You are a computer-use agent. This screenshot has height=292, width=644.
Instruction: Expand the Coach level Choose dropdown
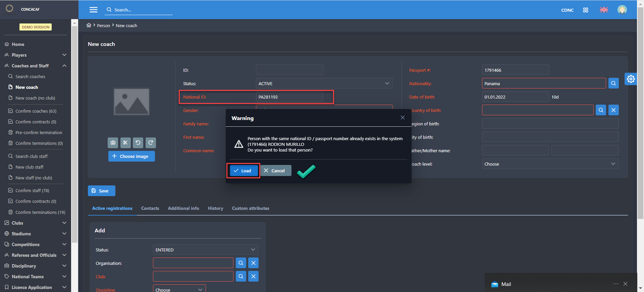pos(550,164)
